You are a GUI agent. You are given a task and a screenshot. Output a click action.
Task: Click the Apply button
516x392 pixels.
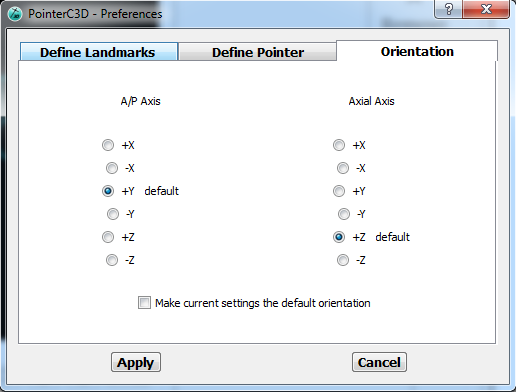(136, 362)
